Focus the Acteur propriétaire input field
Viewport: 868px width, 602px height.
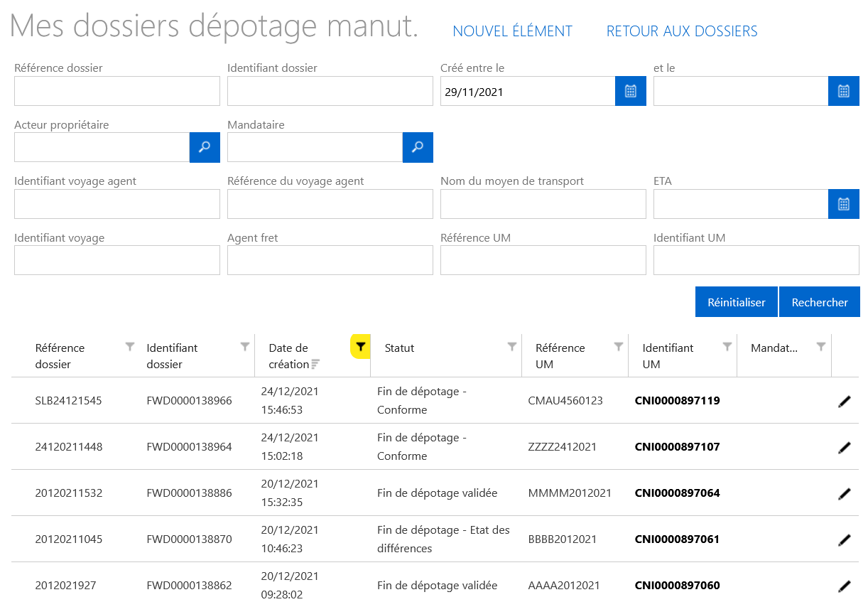click(102, 147)
